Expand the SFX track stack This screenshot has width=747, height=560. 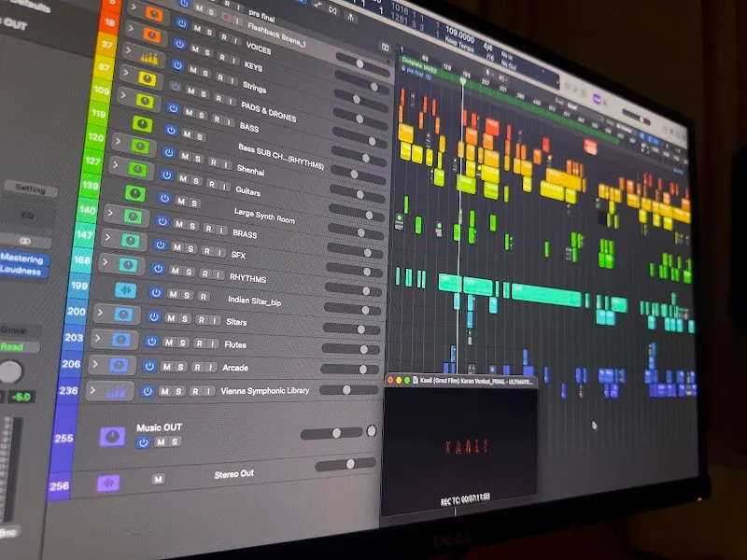(x=107, y=237)
